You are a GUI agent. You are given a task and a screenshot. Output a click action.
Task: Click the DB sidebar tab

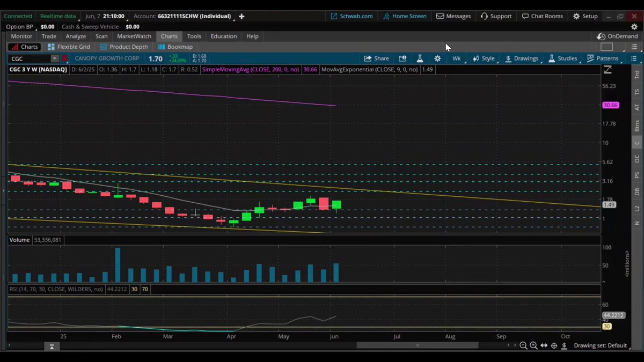[x=637, y=191]
